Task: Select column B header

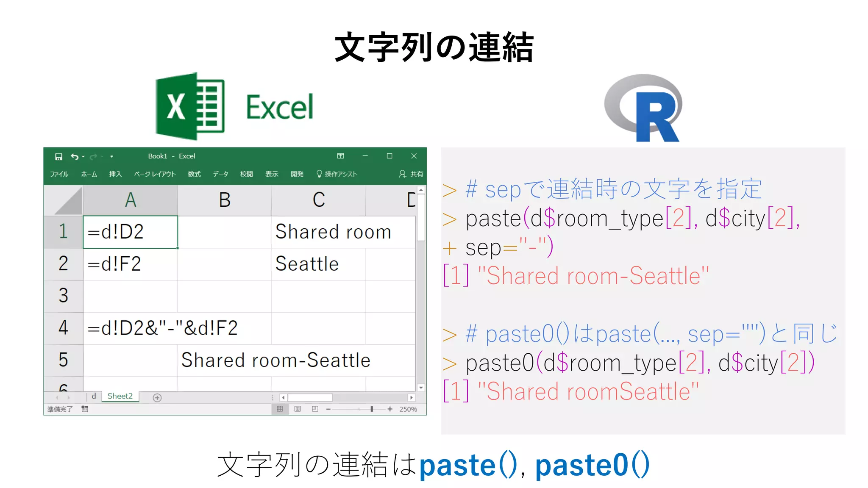Action: point(225,200)
